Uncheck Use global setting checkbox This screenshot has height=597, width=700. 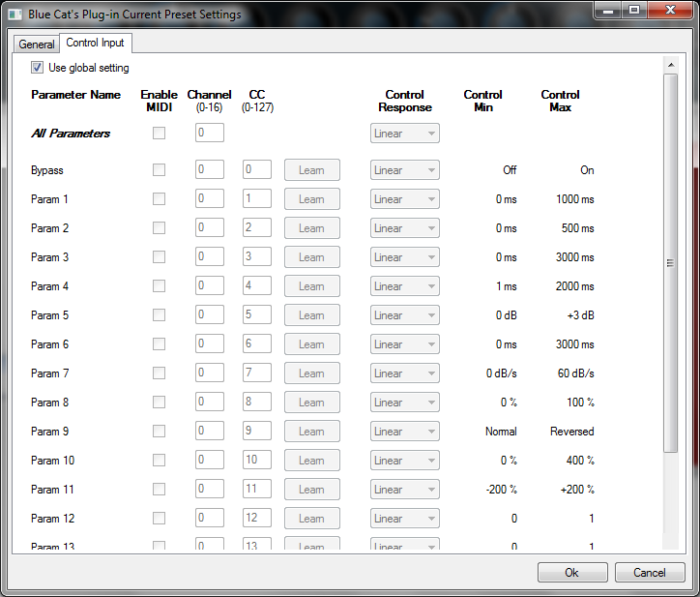tap(37, 68)
